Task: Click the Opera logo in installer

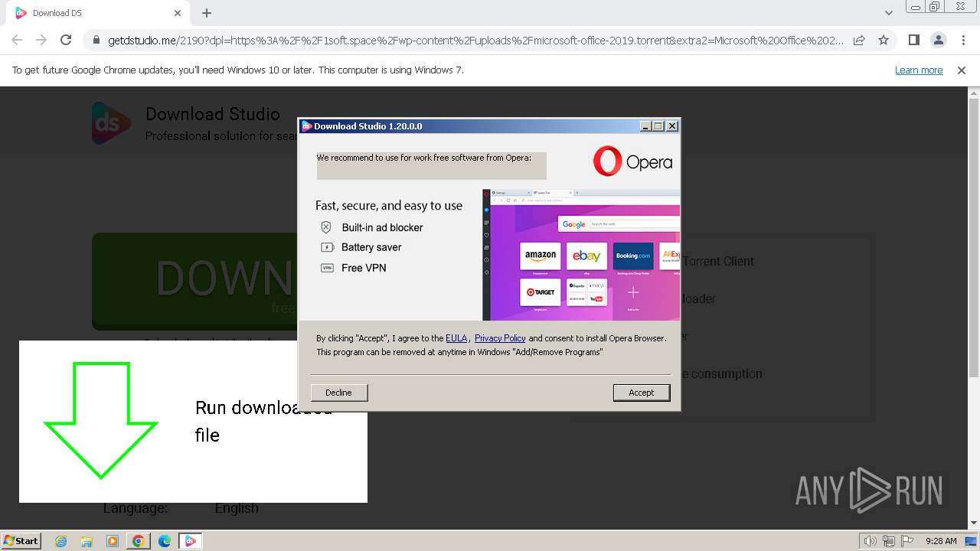Action: [x=632, y=161]
